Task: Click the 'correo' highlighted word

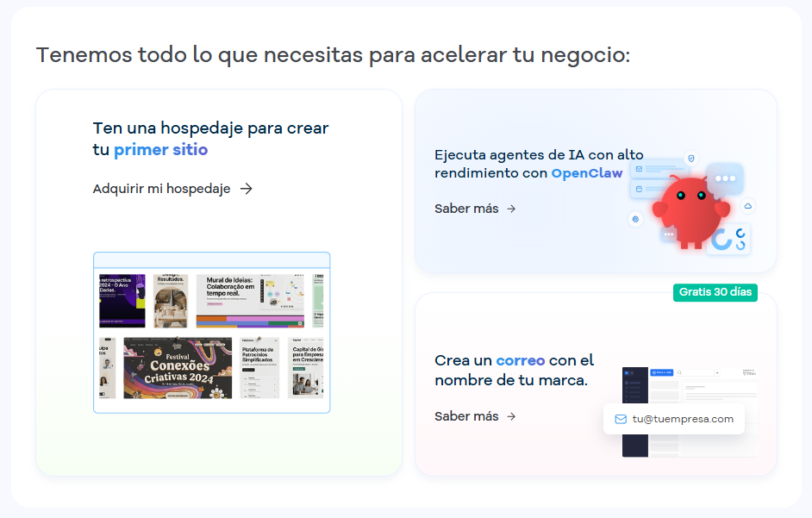Action: tap(520, 360)
